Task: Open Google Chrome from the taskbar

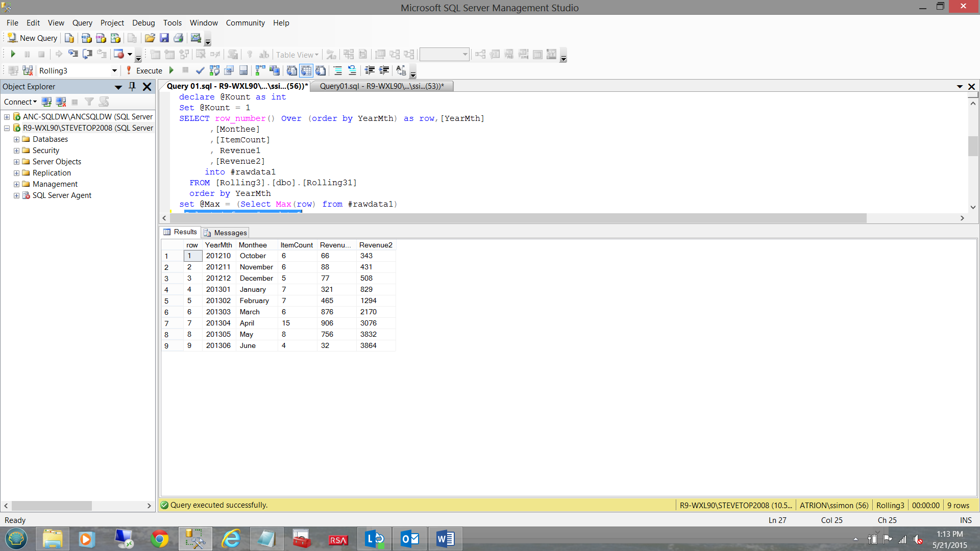Action: coord(159,539)
